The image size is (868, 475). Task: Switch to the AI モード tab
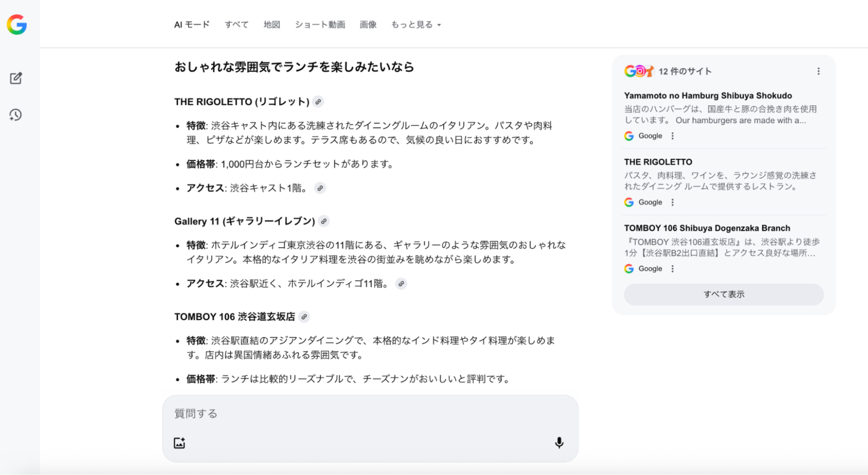192,24
